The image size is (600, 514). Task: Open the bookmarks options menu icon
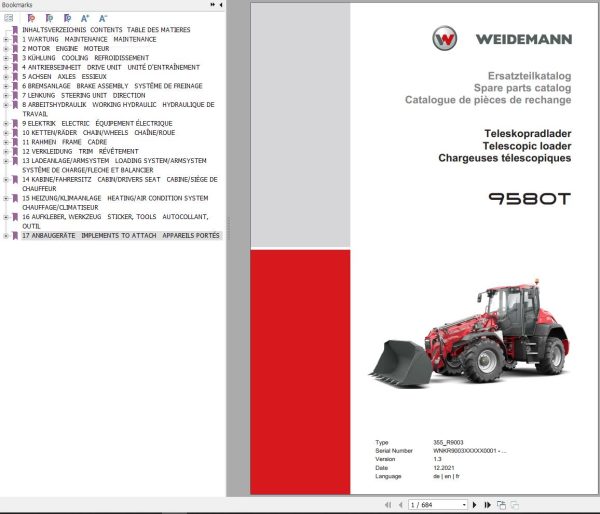[x=8, y=18]
